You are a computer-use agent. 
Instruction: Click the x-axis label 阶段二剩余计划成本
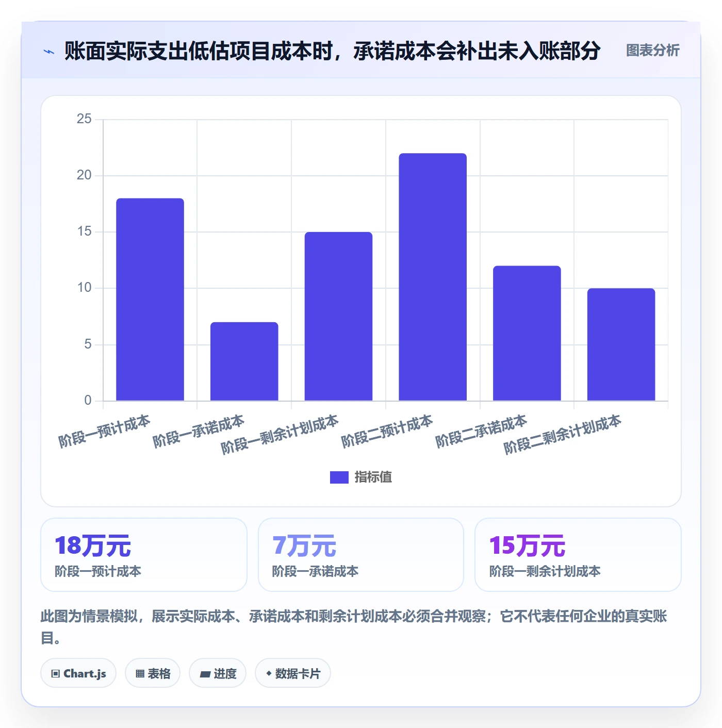pos(563,435)
